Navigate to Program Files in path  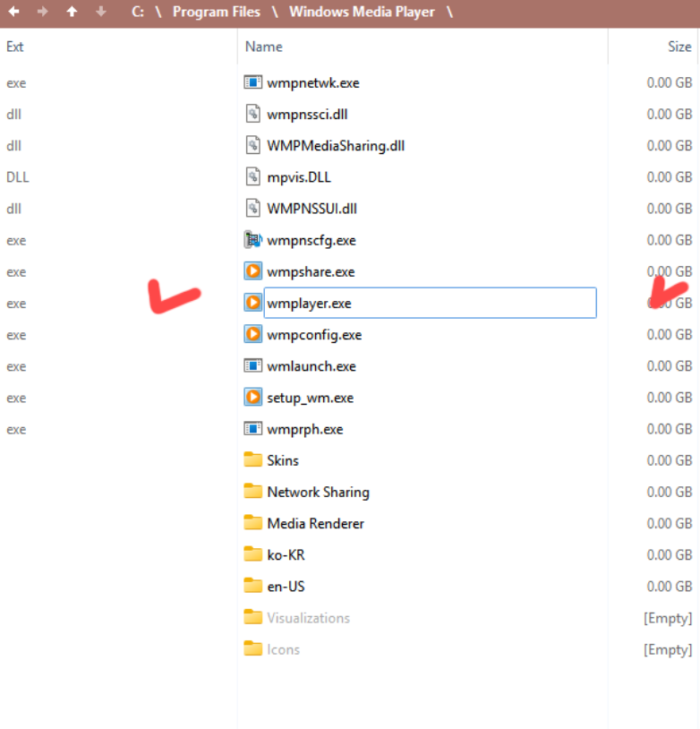click(217, 12)
